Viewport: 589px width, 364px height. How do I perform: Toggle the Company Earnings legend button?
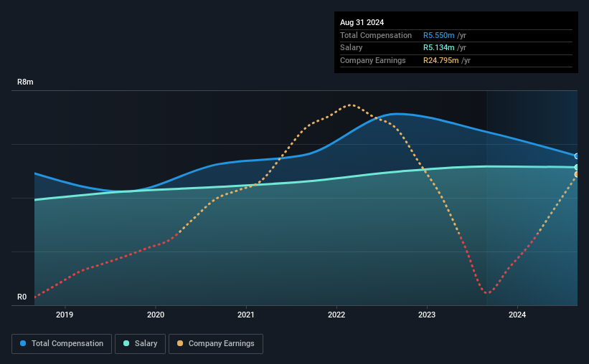pyautogui.click(x=216, y=344)
